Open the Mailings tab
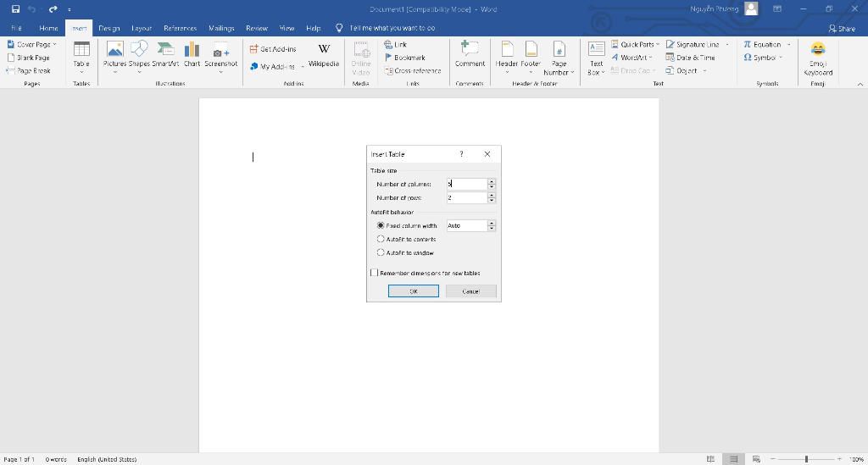868x465 pixels. (x=221, y=28)
